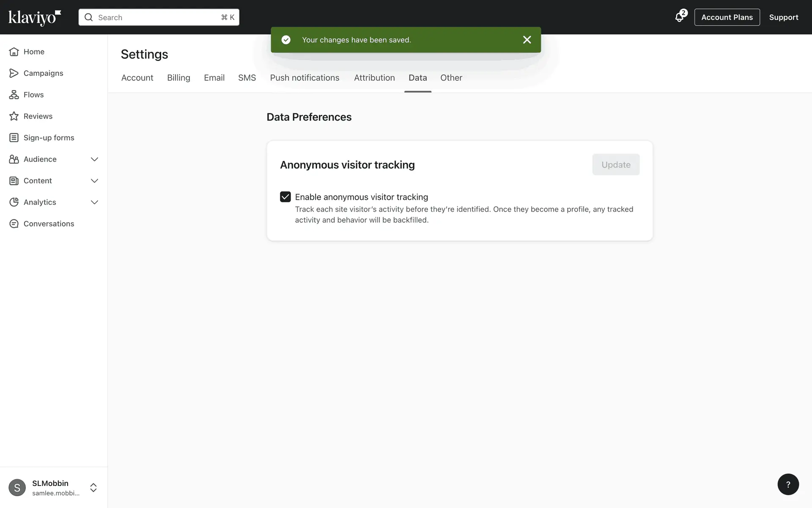Expand the Content section chevron

(x=94, y=181)
